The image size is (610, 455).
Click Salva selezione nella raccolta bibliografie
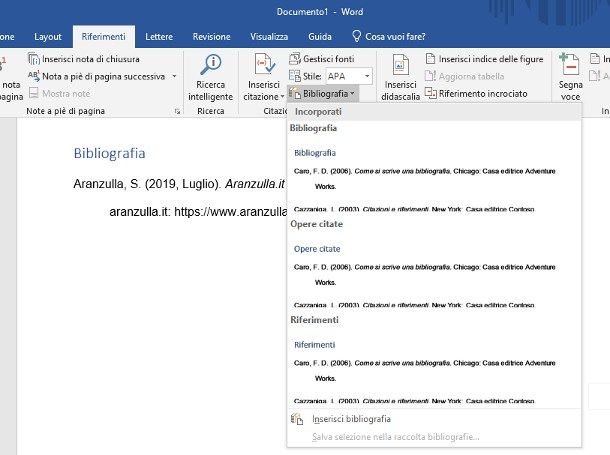click(x=434, y=437)
